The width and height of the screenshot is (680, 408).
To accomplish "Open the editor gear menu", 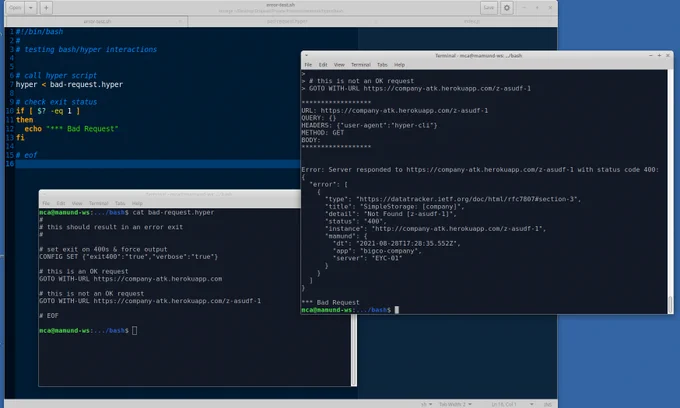I will [x=507, y=7].
